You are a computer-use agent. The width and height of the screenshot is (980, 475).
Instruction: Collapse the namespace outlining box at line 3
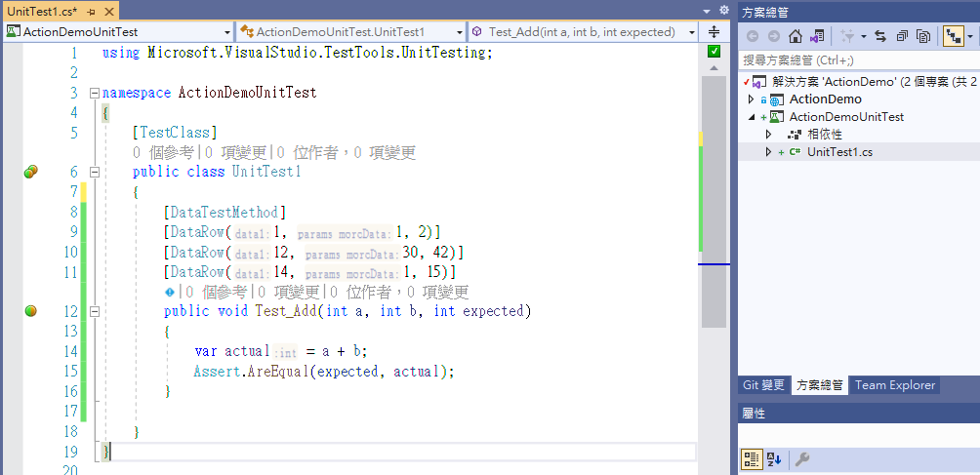(x=95, y=93)
